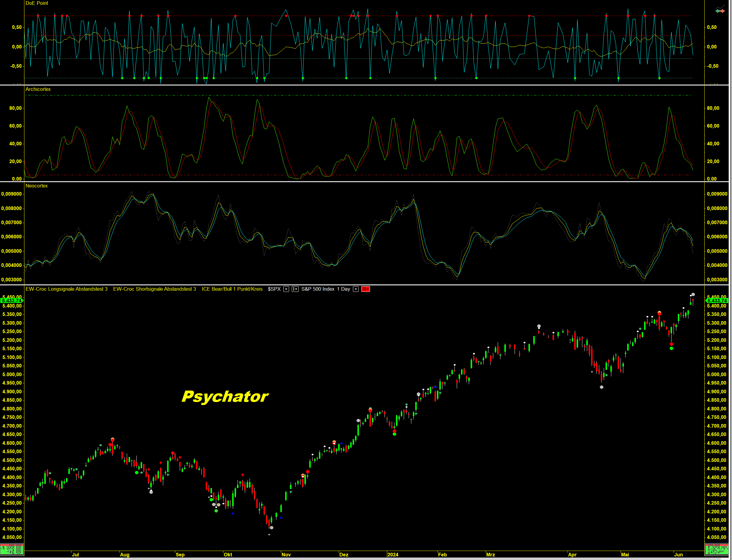
Task: Click the DoE Point indicator title
Action: click(x=37, y=3)
